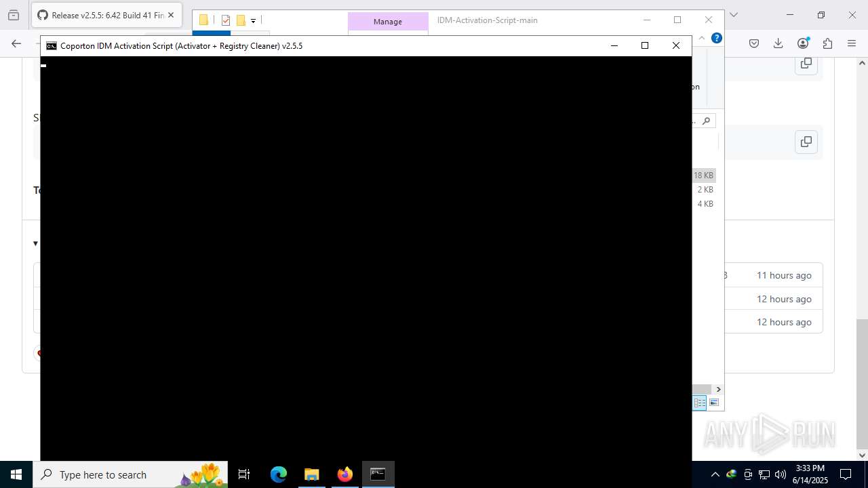Image resolution: width=868 pixels, height=488 pixels.
Task: Collapse the Assets disclosure triangle on GitHub page
Action: pyautogui.click(x=35, y=243)
